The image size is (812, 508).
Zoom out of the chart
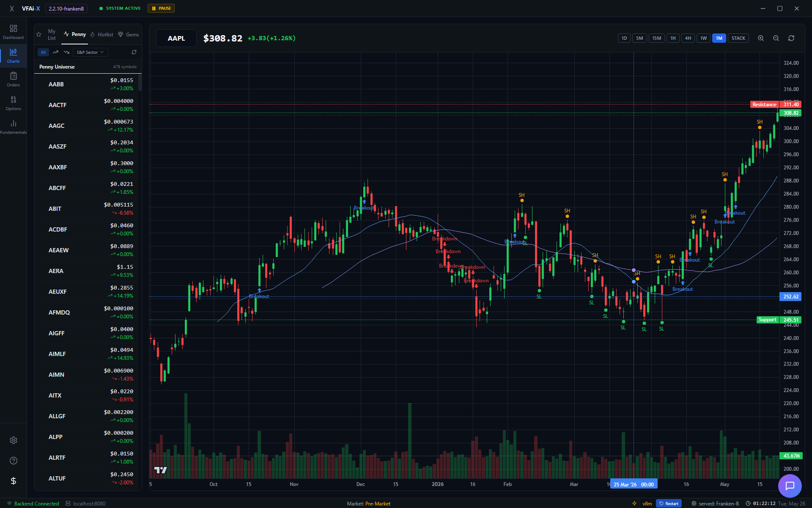[776, 38]
